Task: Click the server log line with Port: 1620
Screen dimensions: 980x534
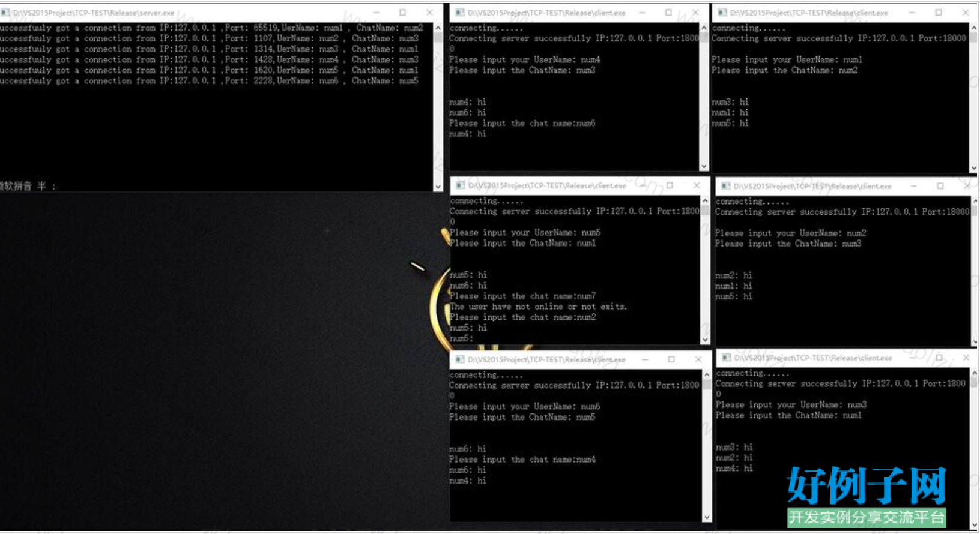Action: (209, 70)
